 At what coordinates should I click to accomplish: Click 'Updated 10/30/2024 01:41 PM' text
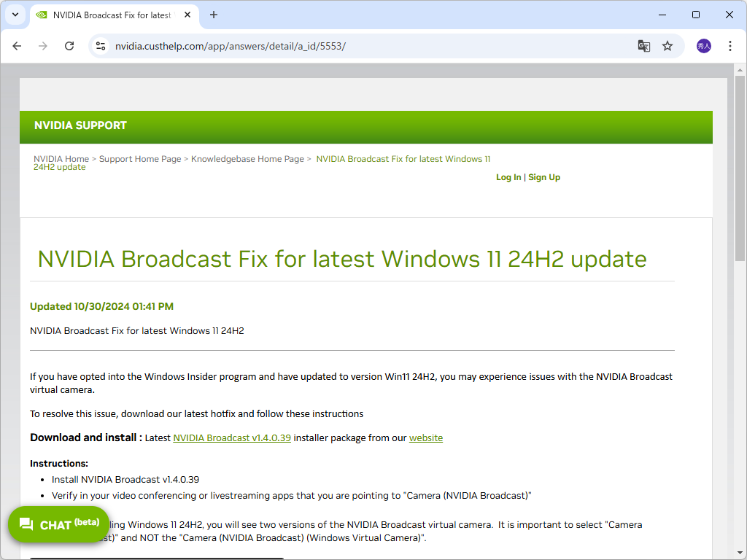click(101, 307)
